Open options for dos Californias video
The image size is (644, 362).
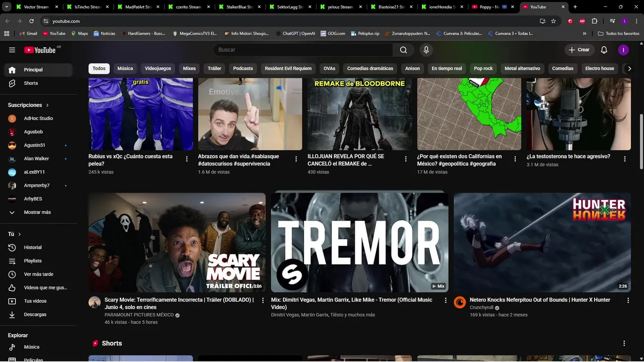pos(515,159)
